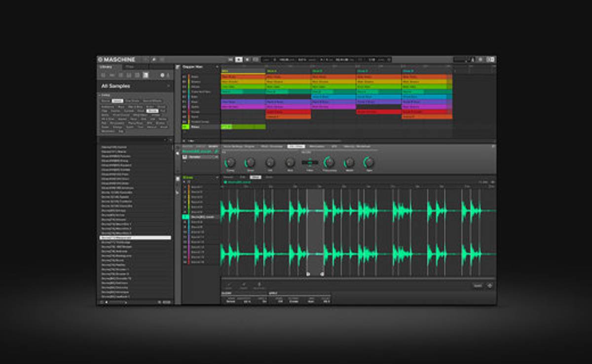Start playback with the Play button
This screenshot has width=592, height=364.
(x=239, y=59)
